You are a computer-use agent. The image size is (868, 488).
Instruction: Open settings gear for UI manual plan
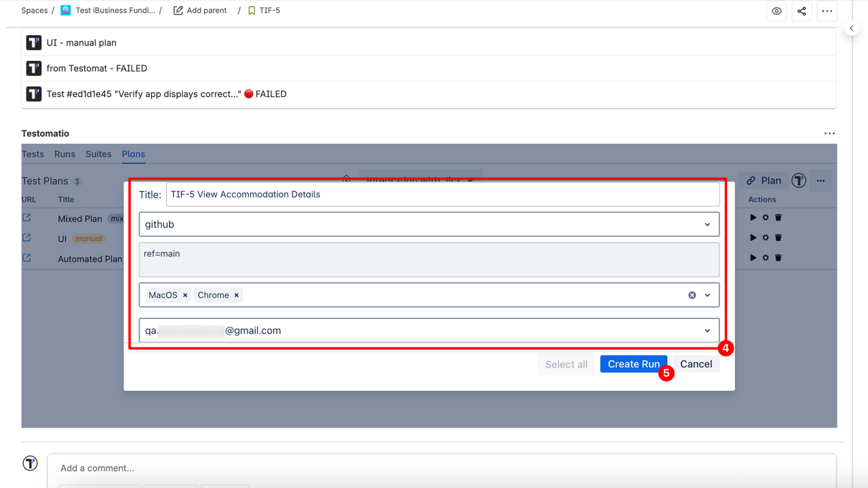pos(766,238)
